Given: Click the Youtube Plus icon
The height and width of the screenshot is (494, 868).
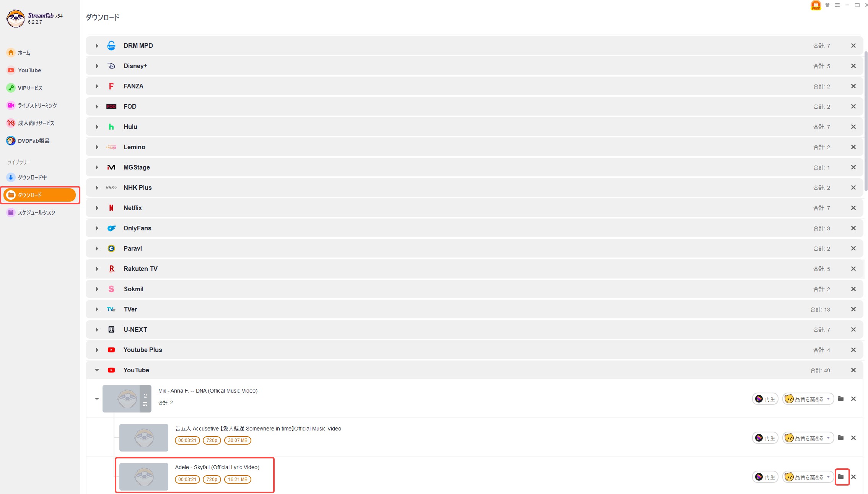Looking at the screenshot, I should point(111,350).
